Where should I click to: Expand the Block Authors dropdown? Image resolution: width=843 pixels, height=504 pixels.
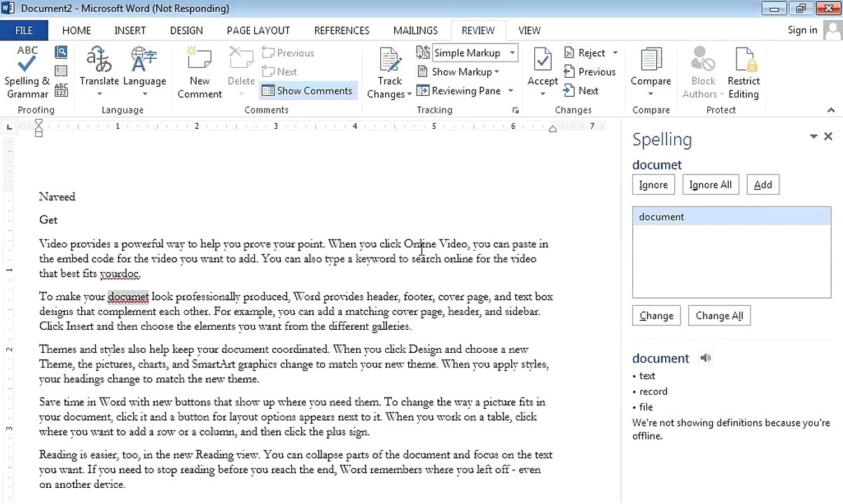722,94
